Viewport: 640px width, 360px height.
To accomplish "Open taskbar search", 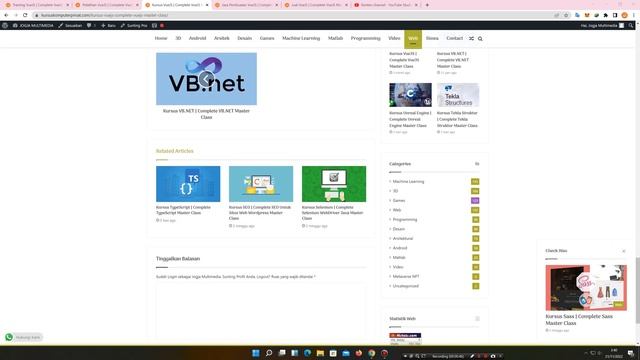I will pos(269,353).
